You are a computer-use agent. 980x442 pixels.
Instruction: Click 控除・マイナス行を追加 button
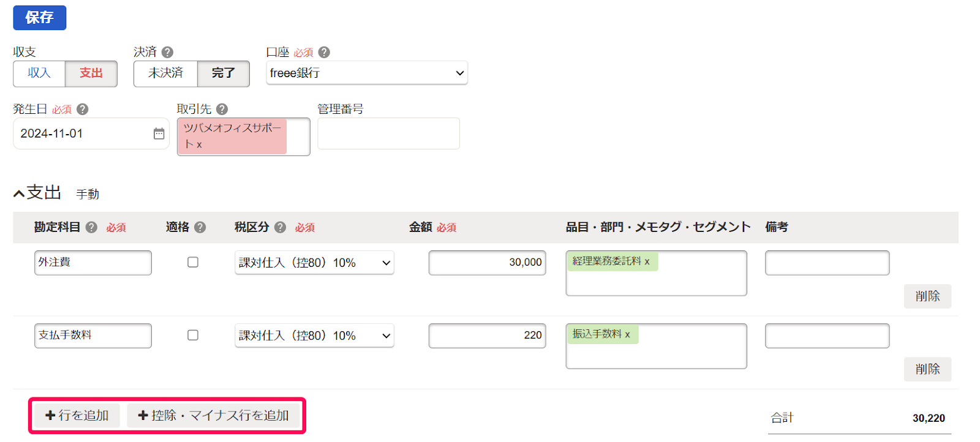pos(213,416)
